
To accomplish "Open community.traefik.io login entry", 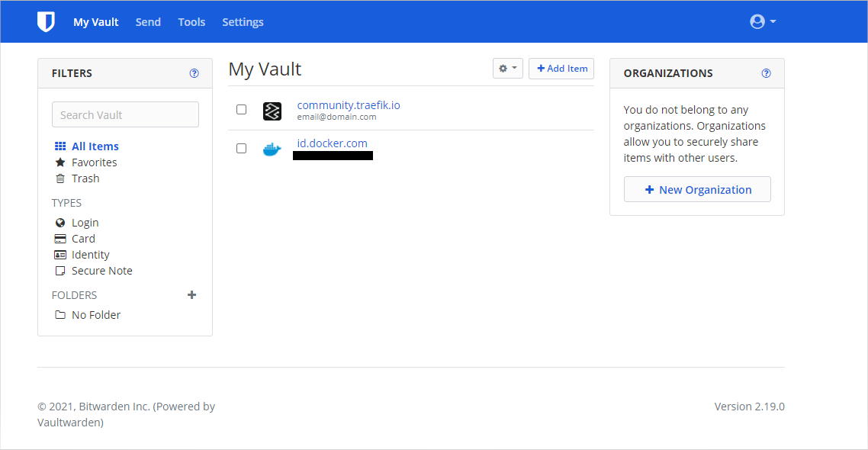I will coord(349,104).
